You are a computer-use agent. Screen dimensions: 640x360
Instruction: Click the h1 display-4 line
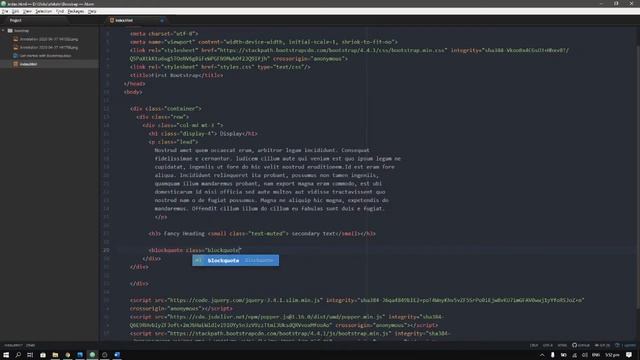point(203,133)
